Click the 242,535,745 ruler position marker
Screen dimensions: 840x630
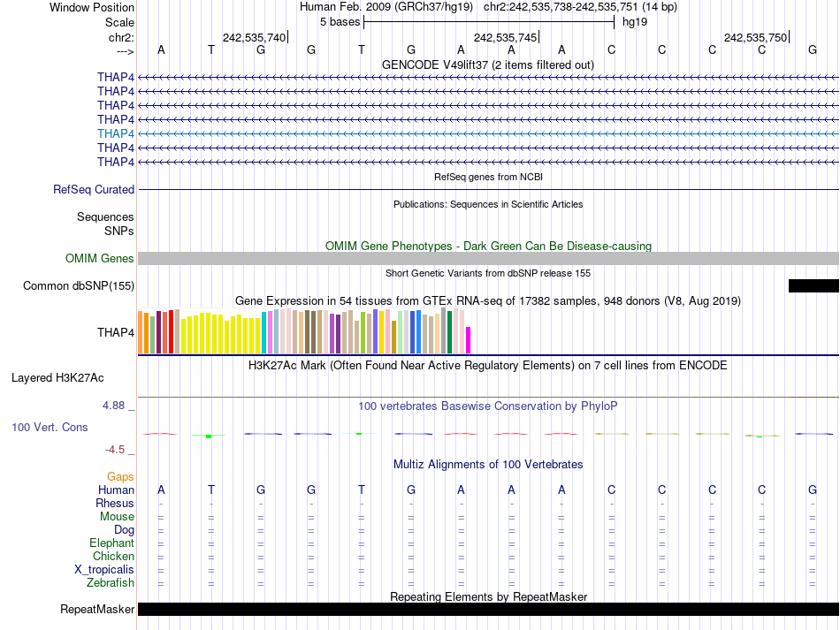[x=506, y=37]
